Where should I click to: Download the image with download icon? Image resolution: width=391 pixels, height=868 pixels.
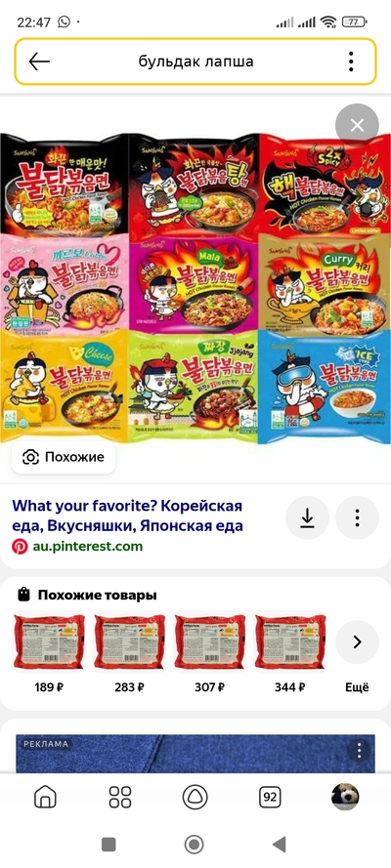coord(307,517)
